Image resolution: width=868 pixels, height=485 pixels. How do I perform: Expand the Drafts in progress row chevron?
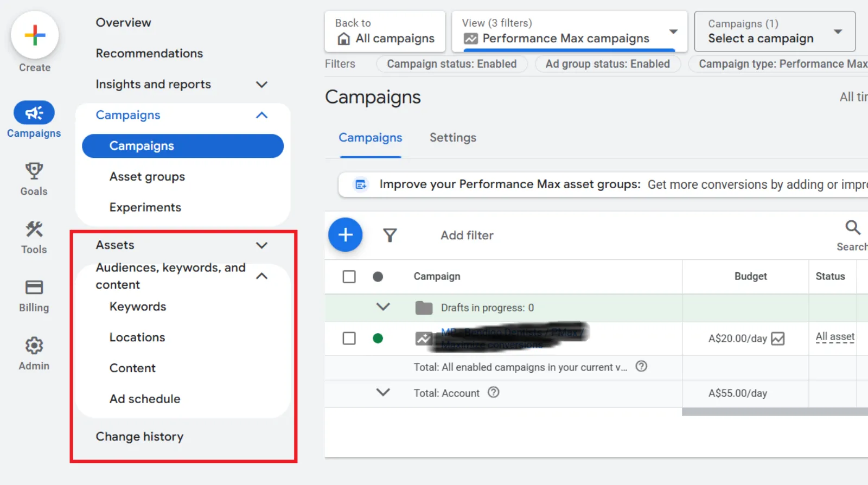click(383, 307)
